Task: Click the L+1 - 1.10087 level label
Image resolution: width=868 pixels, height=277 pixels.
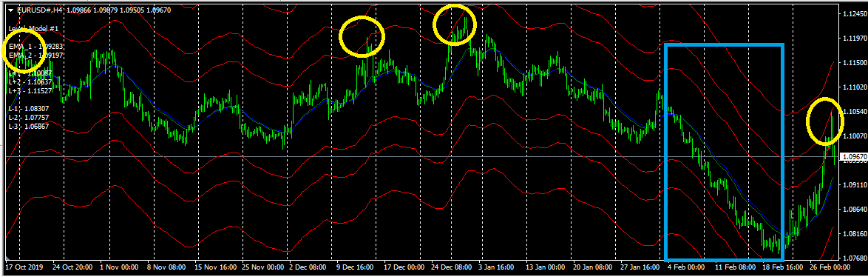Action: point(30,73)
